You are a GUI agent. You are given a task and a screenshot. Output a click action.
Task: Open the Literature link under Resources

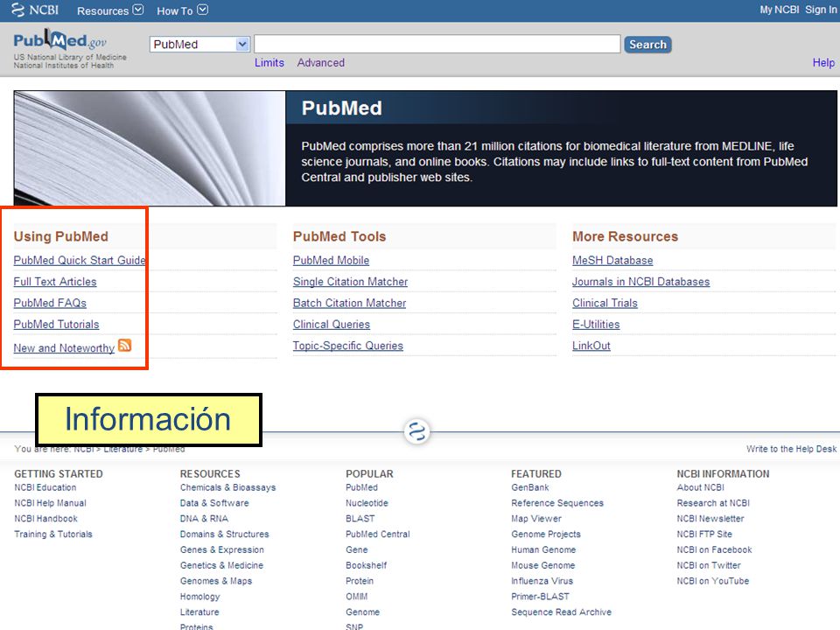coord(199,612)
